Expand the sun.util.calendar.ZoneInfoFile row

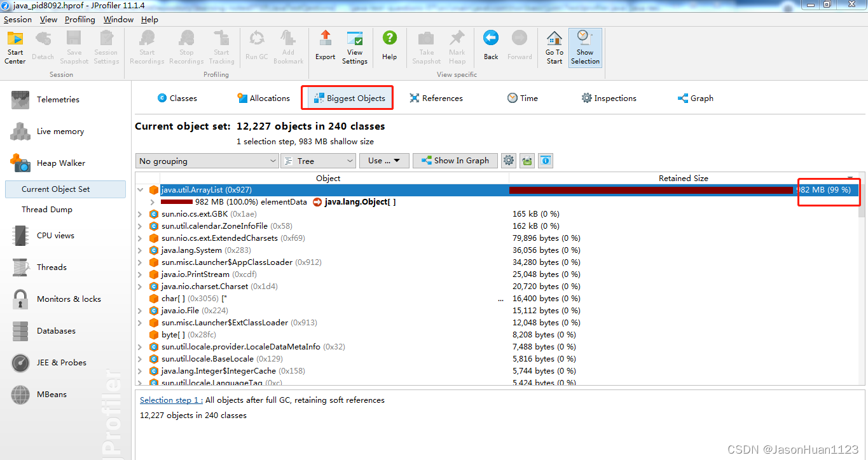(x=140, y=226)
